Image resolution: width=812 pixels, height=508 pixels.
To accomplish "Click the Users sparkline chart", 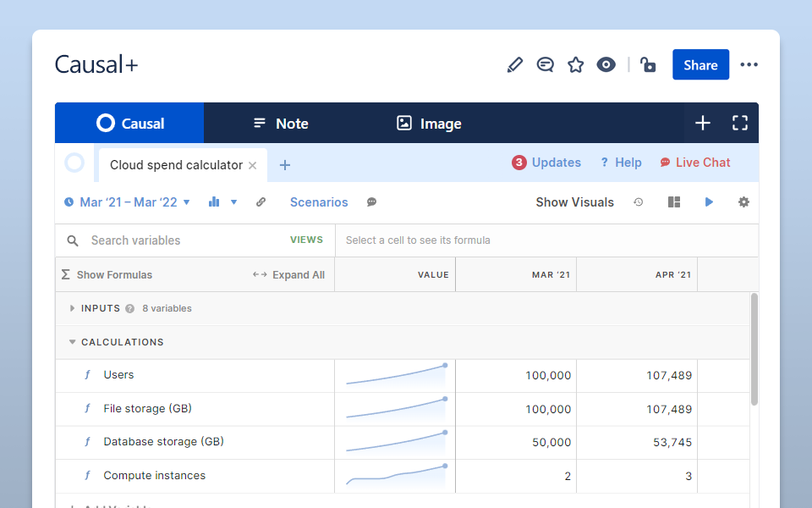I will [396, 375].
